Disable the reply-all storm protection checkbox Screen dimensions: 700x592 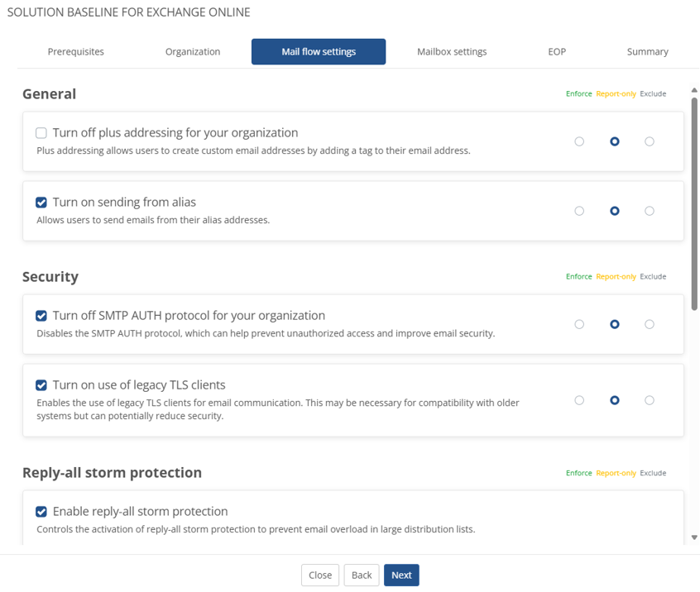coord(41,512)
